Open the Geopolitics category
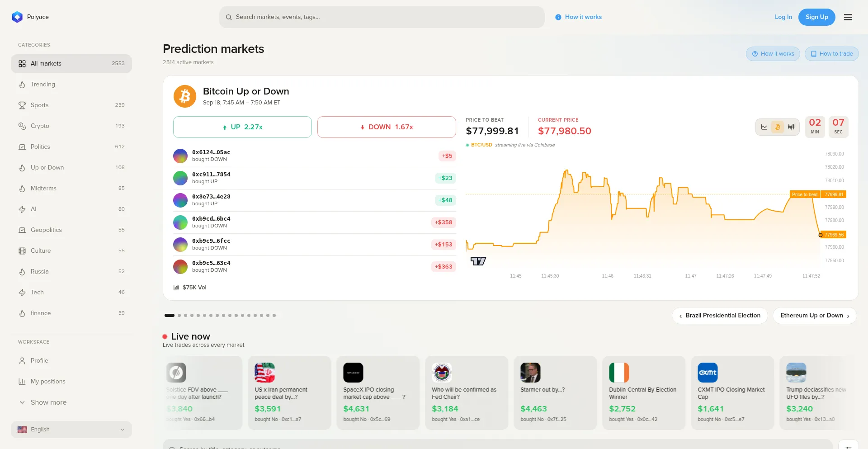This screenshot has height=449, width=868. [71, 230]
